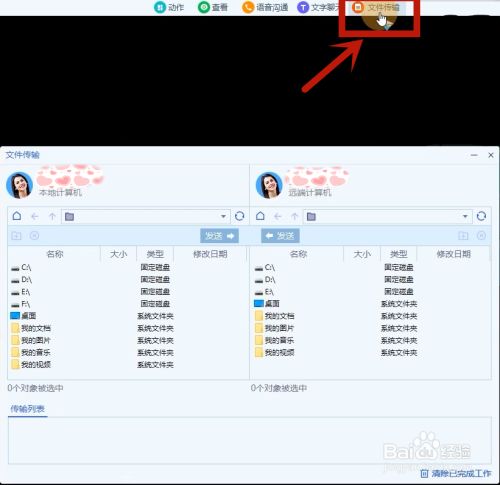Image resolution: width=500 pixels, height=485 pixels.
Task: Send selected files to remote computer
Action: tap(219, 236)
